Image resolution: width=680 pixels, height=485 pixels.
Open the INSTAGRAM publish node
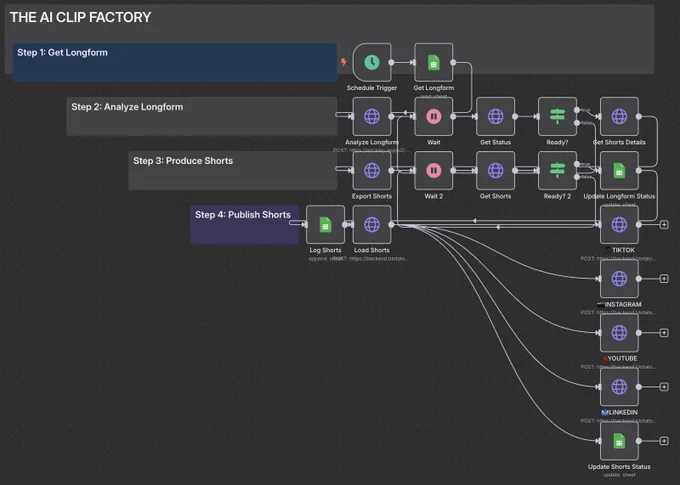tap(619, 279)
